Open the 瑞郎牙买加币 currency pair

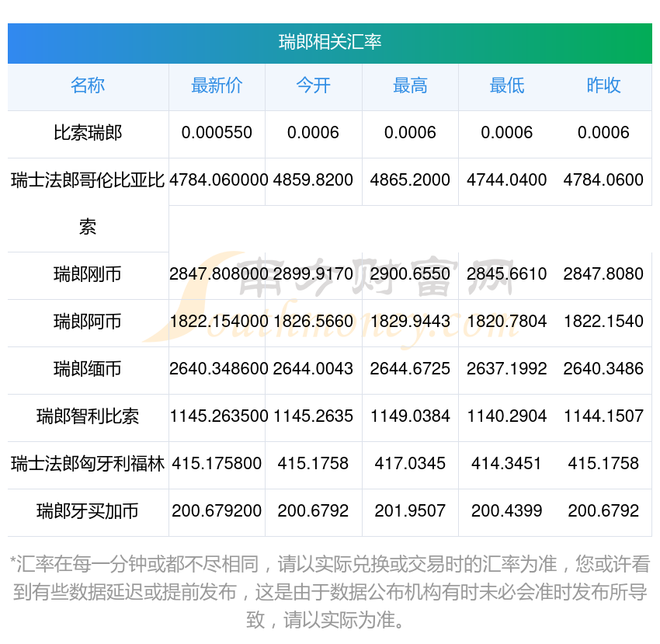click(x=88, y=511)
